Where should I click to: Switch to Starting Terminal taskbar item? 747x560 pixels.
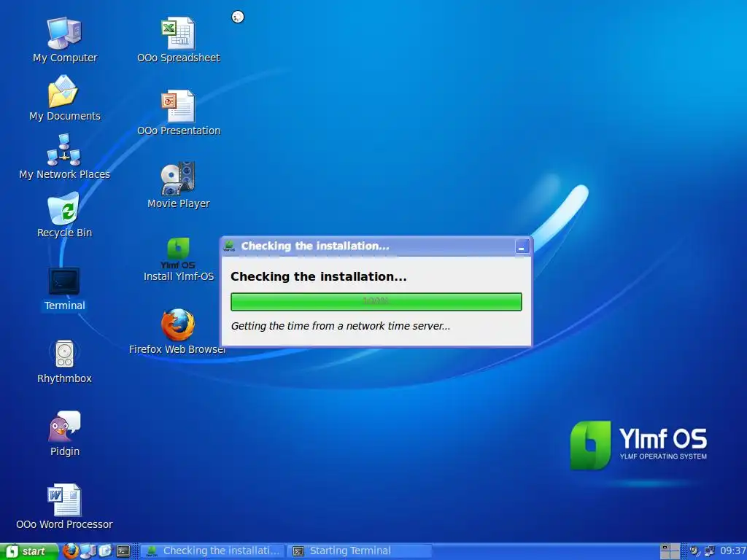pyautogui.click(x=360, y=551)
